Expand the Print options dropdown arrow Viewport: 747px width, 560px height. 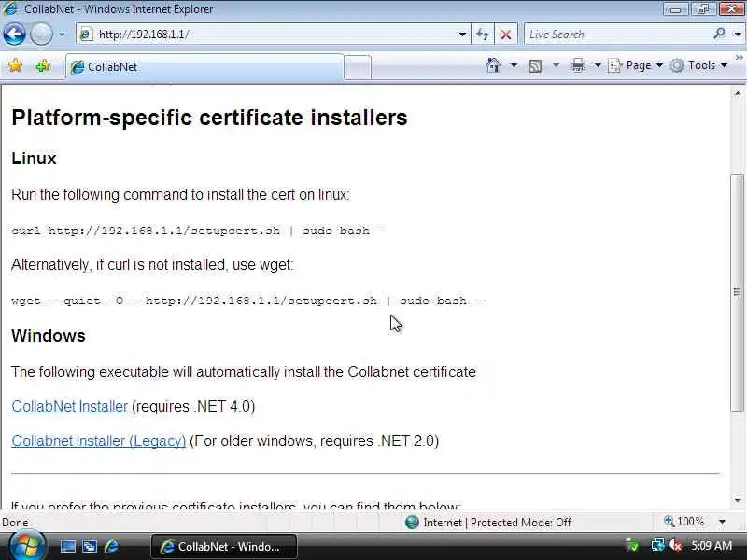[x=598, y=65]
